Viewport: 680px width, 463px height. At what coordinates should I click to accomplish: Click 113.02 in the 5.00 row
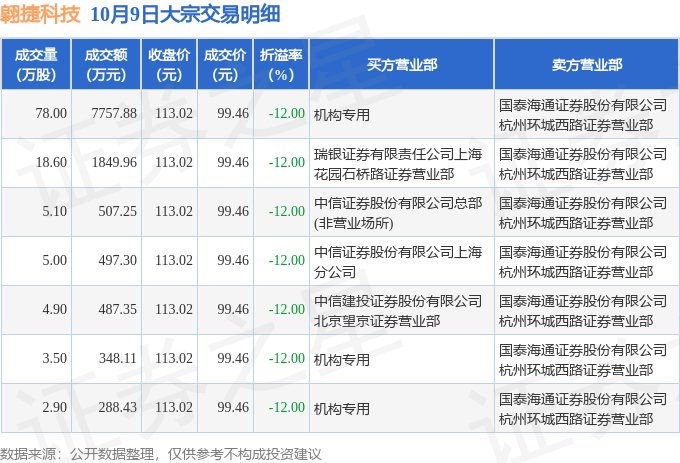[174, 261]
